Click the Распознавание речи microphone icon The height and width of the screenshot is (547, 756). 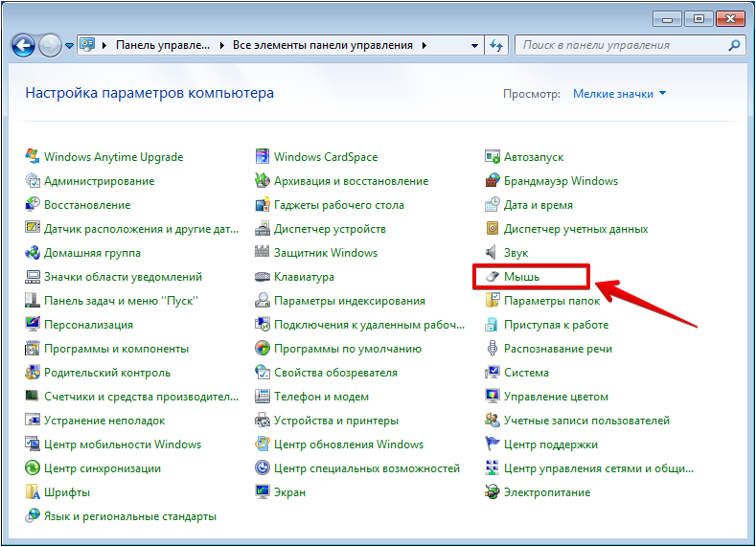tap(493, 348)
